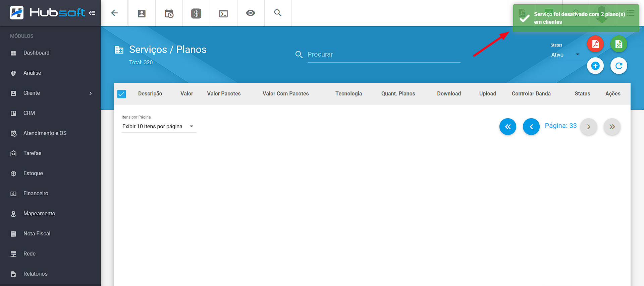Sort by Download column

tap(449, 94)
